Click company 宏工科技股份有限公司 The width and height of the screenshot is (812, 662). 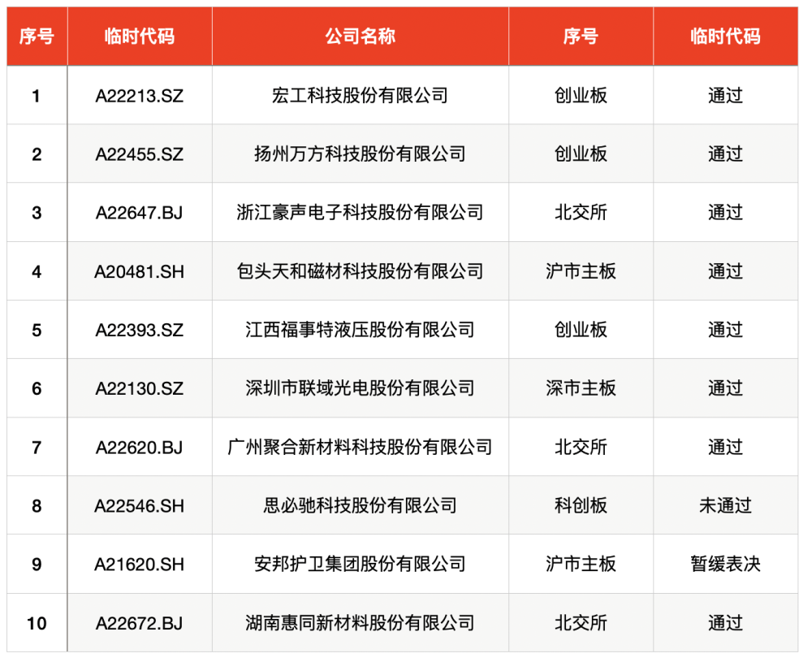coord(360,95)
